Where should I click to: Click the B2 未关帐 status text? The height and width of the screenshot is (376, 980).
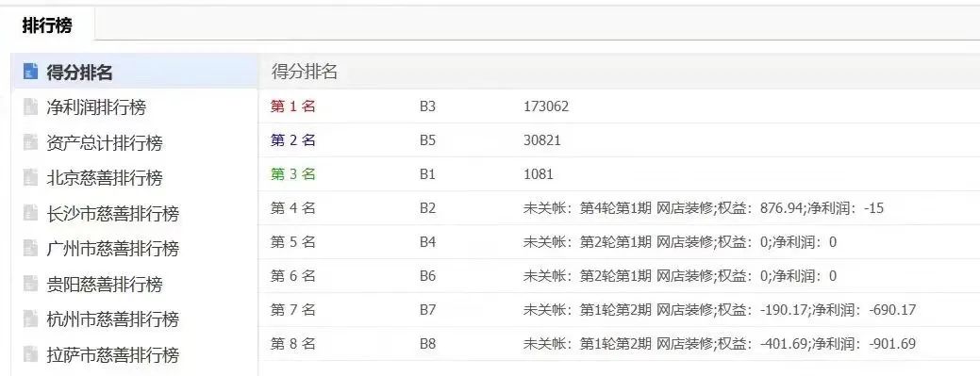point(703,208)
